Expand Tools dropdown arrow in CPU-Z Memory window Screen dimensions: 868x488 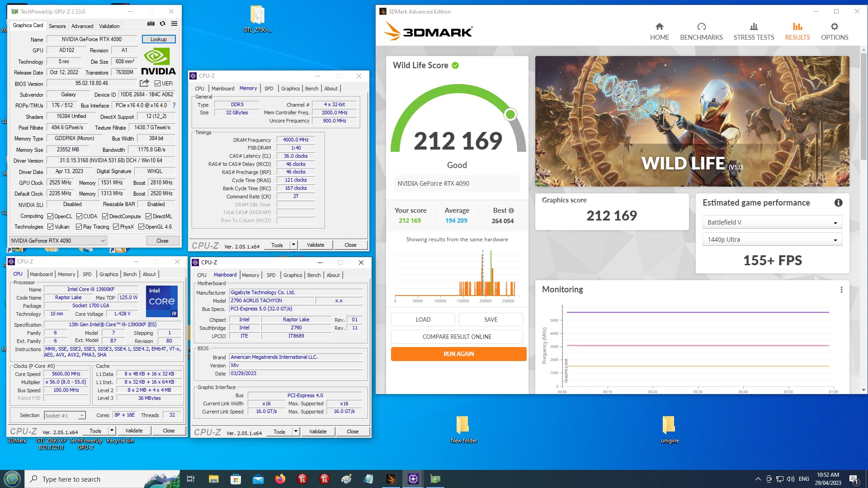(293, 245)
